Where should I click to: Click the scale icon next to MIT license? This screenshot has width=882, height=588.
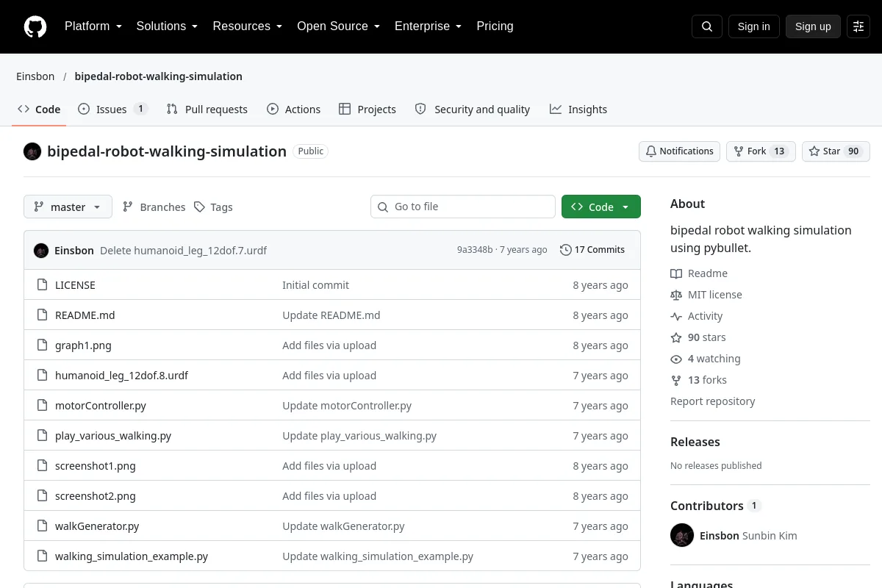click(x=676, y=295)
